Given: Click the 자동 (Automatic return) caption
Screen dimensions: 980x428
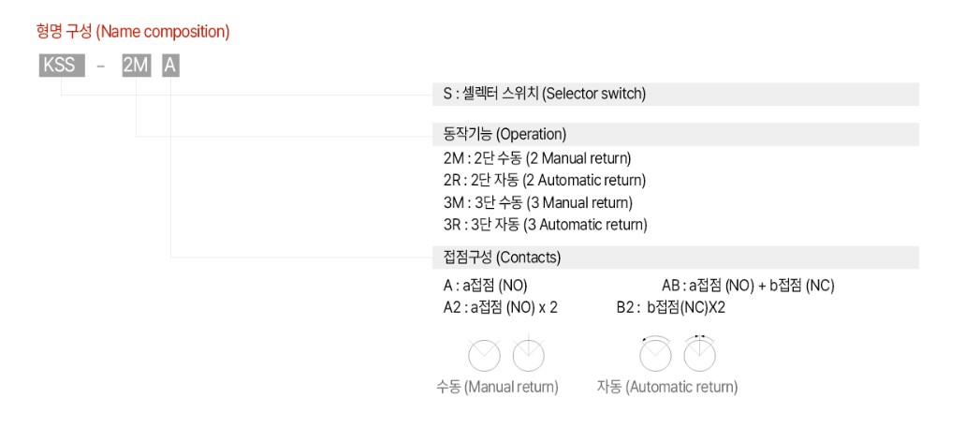Looking at the screenshot, I should point(667,388).
